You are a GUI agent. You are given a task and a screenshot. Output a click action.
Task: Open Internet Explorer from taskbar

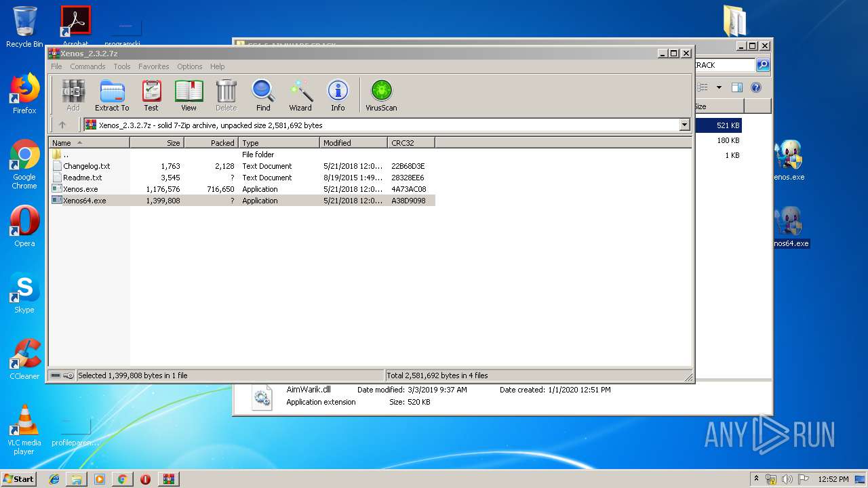point(54,479)
